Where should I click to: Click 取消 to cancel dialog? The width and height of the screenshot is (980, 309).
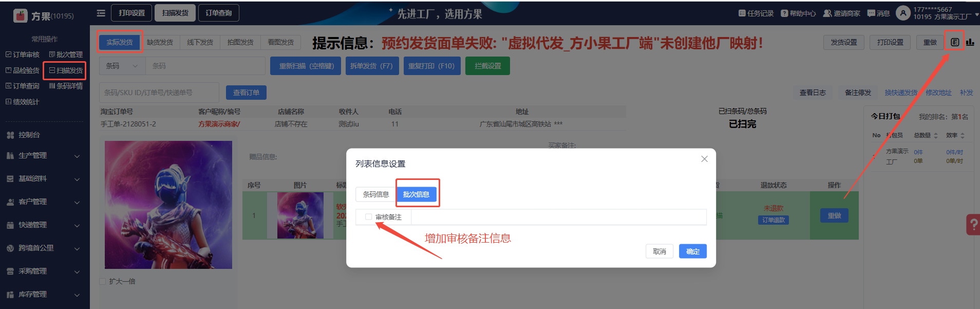pos(659,251)
